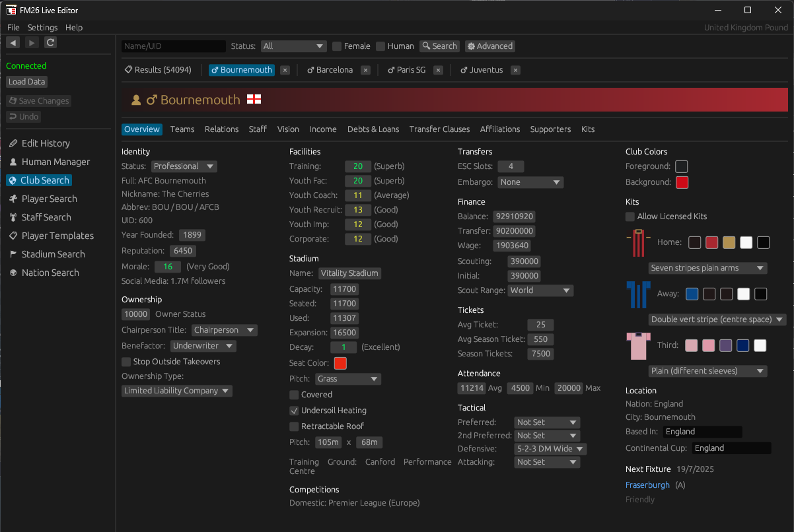Click the Home kit preview image
This screenshot has width=794, height=532.
638,243
